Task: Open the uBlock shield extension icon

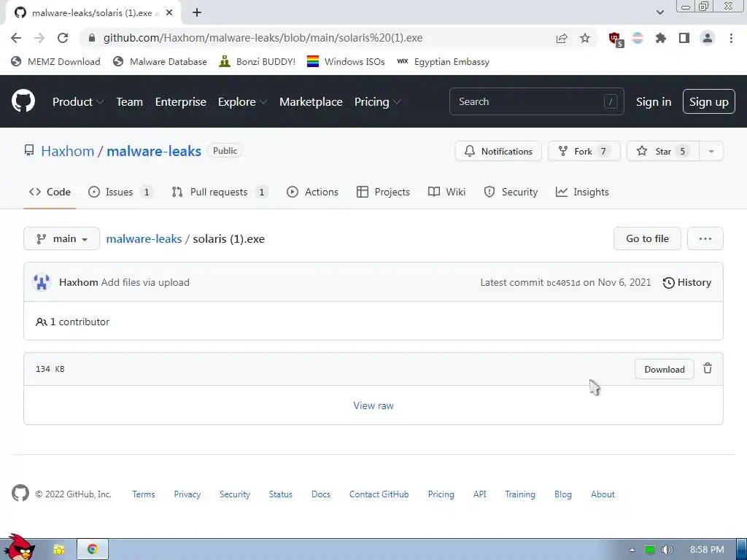Action: (616, 39)
